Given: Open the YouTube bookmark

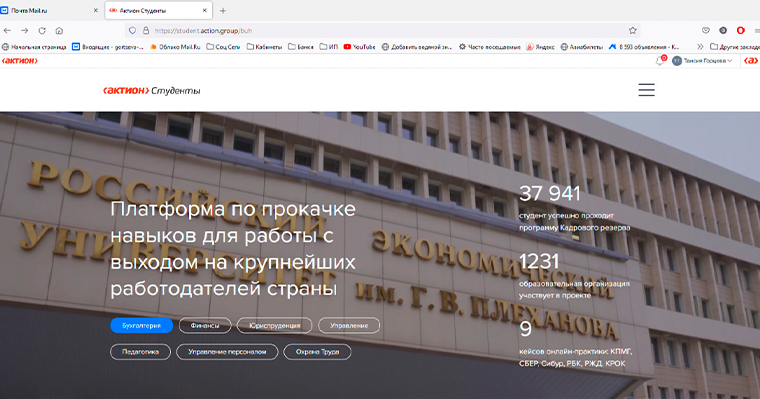Looking at the screenshot, I should (360, 47).
